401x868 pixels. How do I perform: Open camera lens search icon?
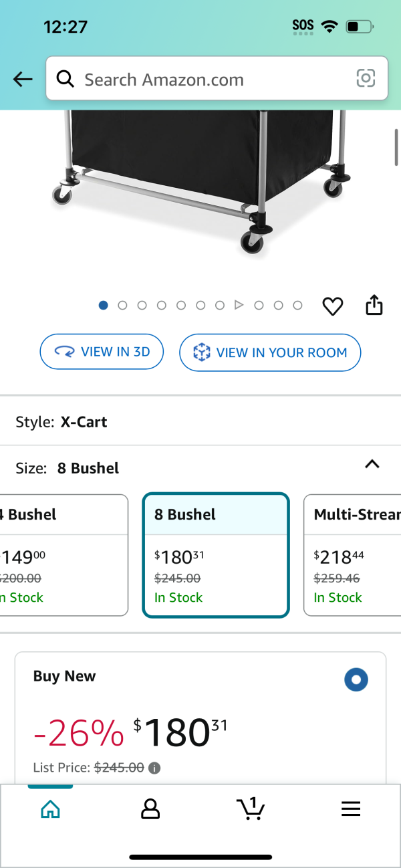click(366, 79)
